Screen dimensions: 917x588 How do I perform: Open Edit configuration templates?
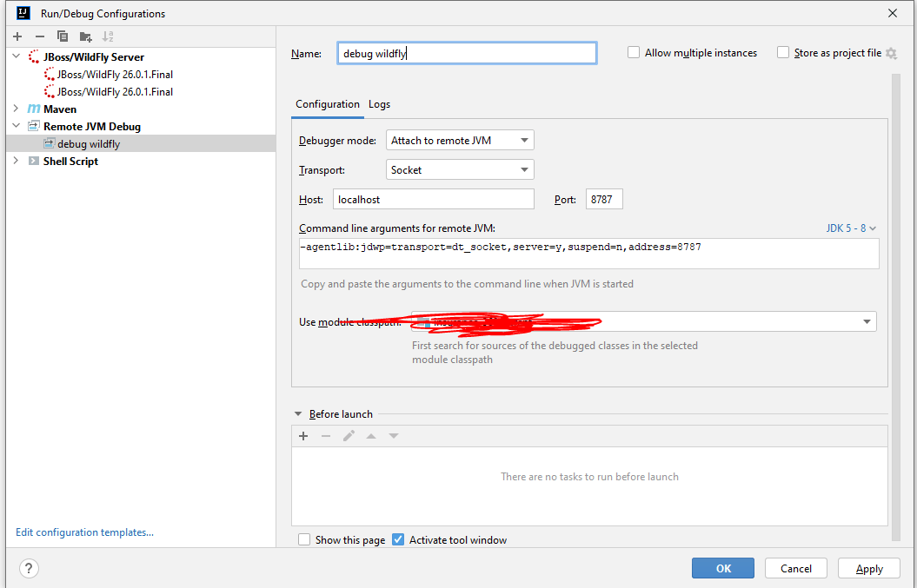pos(83,532)
